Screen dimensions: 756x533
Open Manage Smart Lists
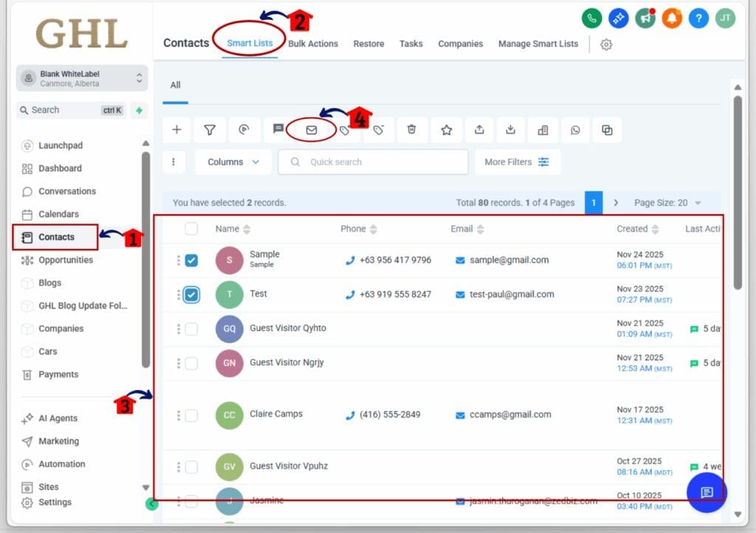pos(537,44)
